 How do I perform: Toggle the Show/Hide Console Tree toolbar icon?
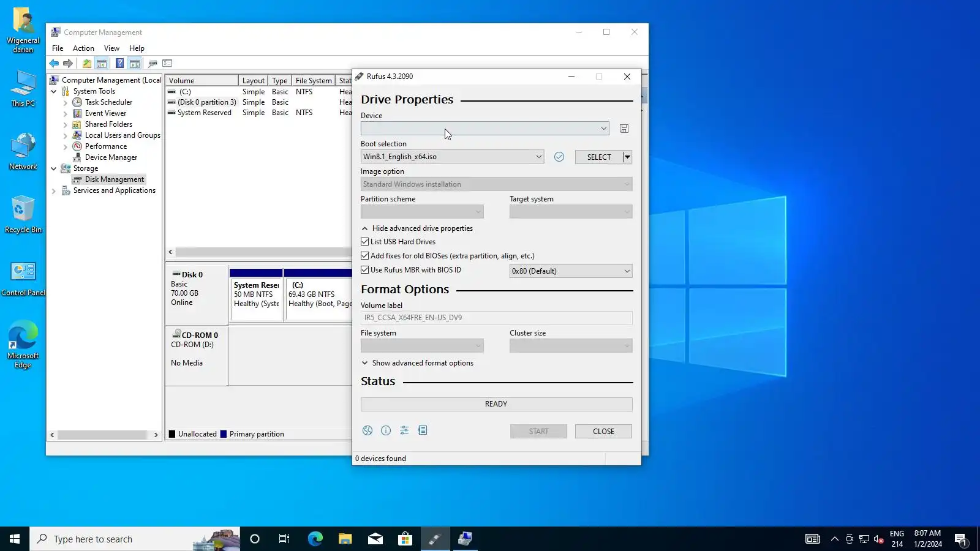[102, 63]
